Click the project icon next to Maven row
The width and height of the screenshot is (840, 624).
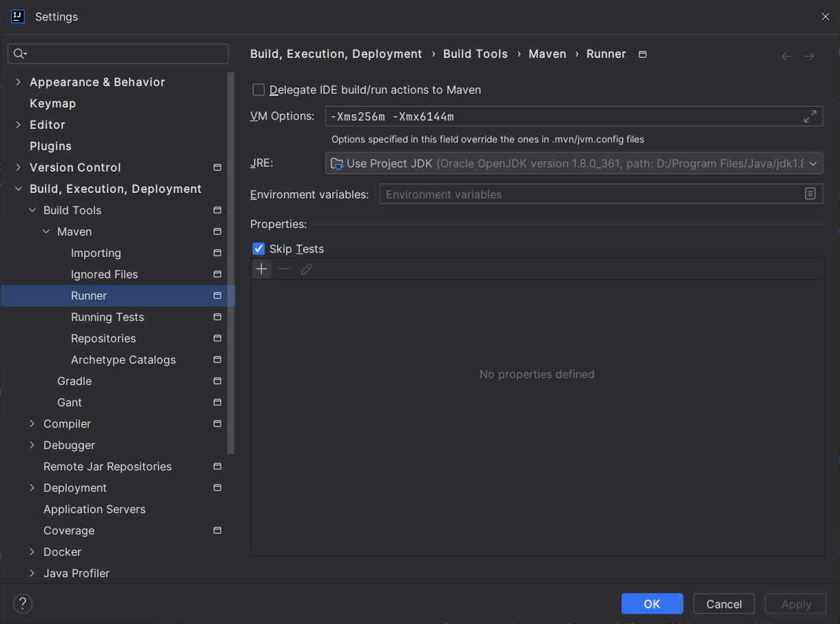click(217, 231)
